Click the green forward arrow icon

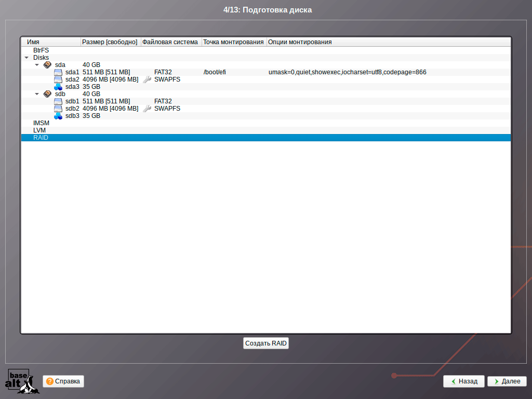click(x=496, y=381)
